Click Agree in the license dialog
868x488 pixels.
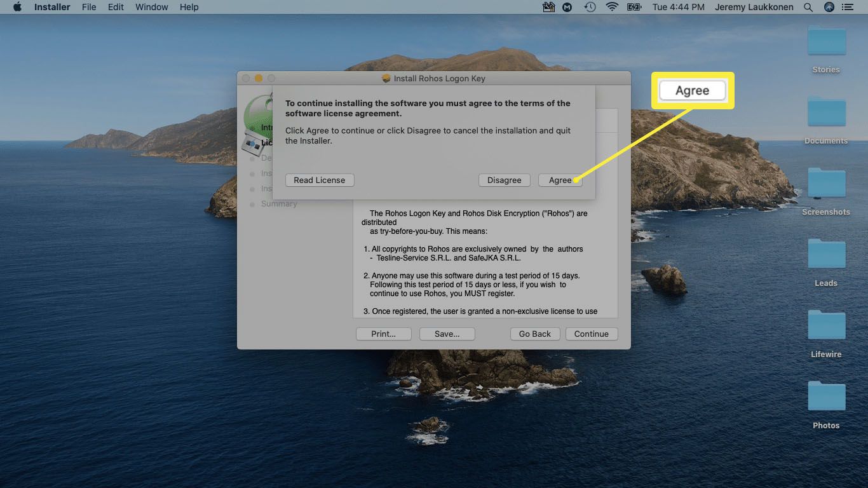tap(560, 180)
